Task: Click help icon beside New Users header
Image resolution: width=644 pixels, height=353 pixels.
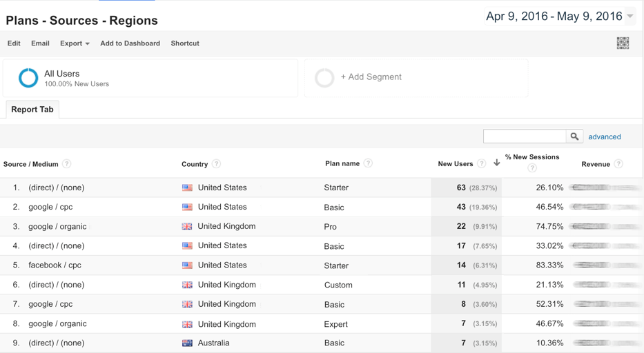Action: tap(482, 163)
